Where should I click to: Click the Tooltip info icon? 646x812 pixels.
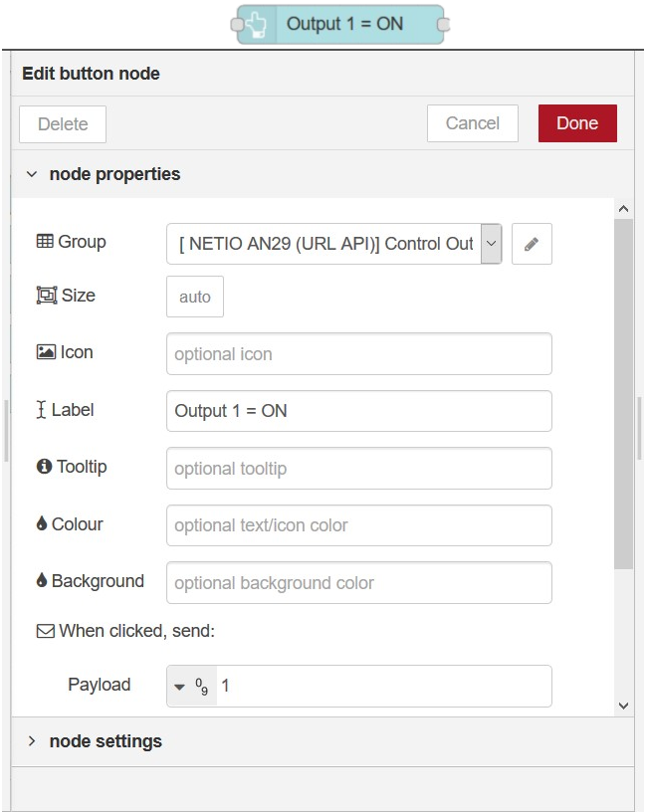(44, 466)
